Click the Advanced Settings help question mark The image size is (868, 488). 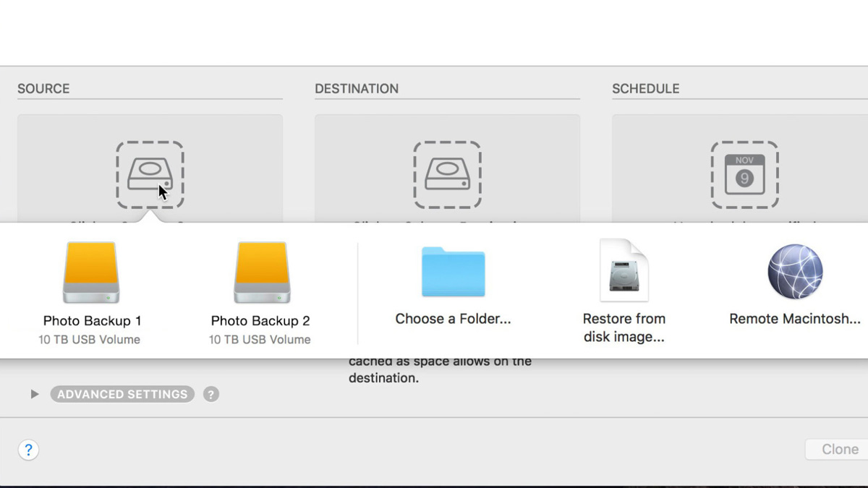tap(210, 394)
